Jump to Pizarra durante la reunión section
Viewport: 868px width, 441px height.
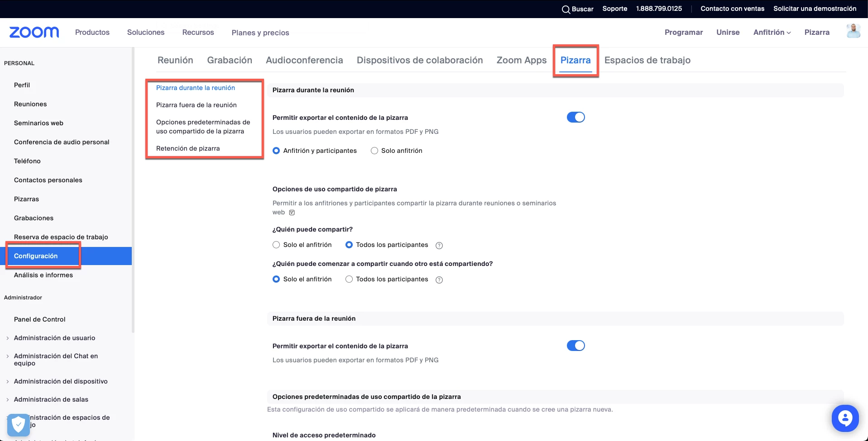coord(196,88)
